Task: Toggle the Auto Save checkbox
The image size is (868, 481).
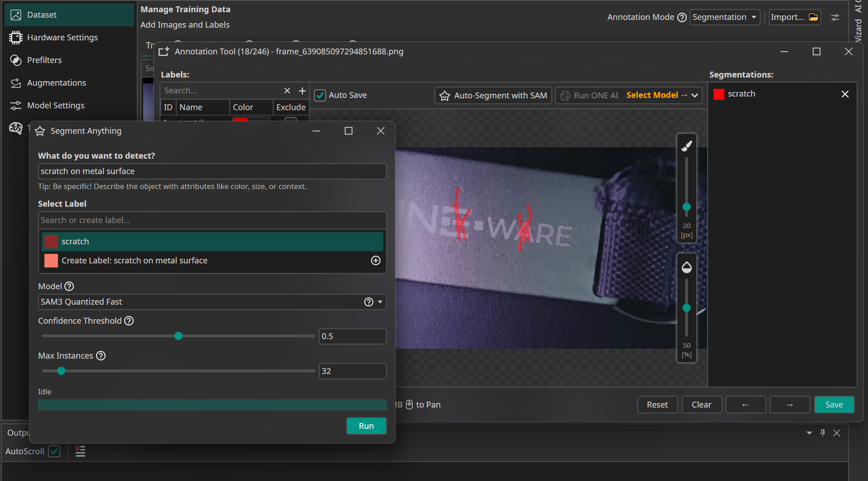Action: point(320,95)
